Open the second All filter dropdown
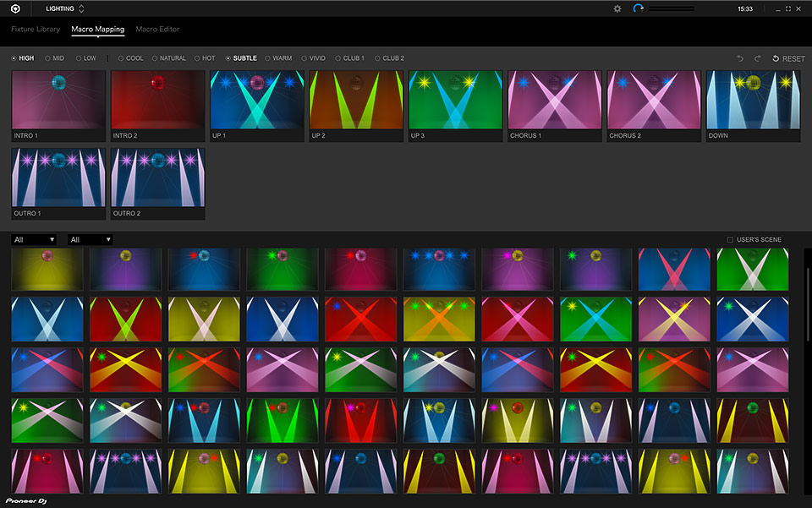 point(90,239)
